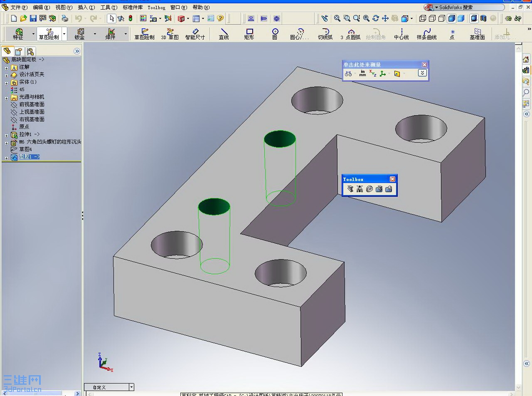Screen dimensions: 532x396
Task: Select the 3 Point Arc (3点圆弧) tool
Action: [x=351, y=34]
